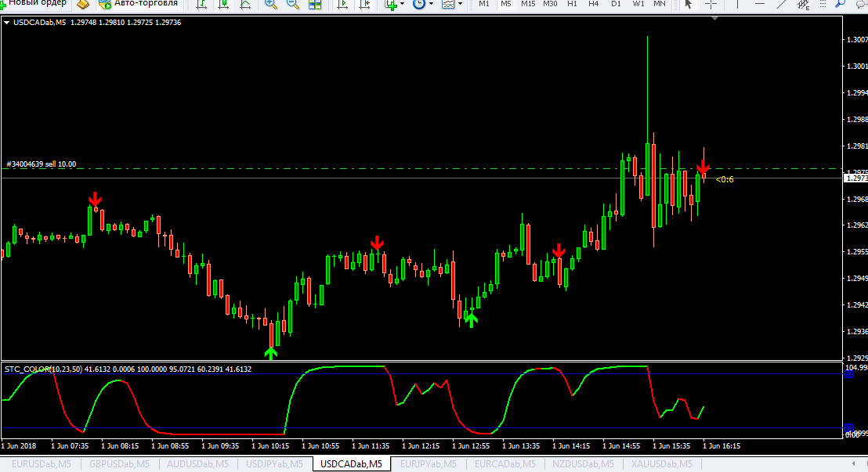Set timeframe to D1
The height and width of the screenshot is (472, 868).
(x=616, y=4)
